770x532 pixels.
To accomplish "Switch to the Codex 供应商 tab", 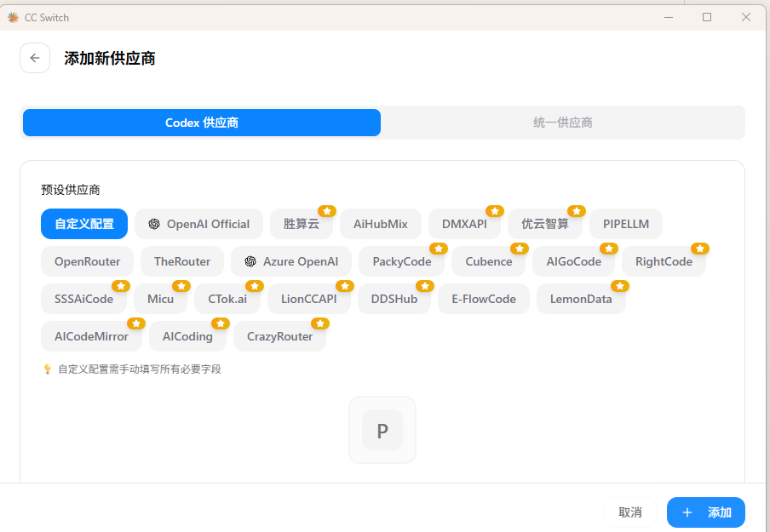I will [x=202, y=123].
